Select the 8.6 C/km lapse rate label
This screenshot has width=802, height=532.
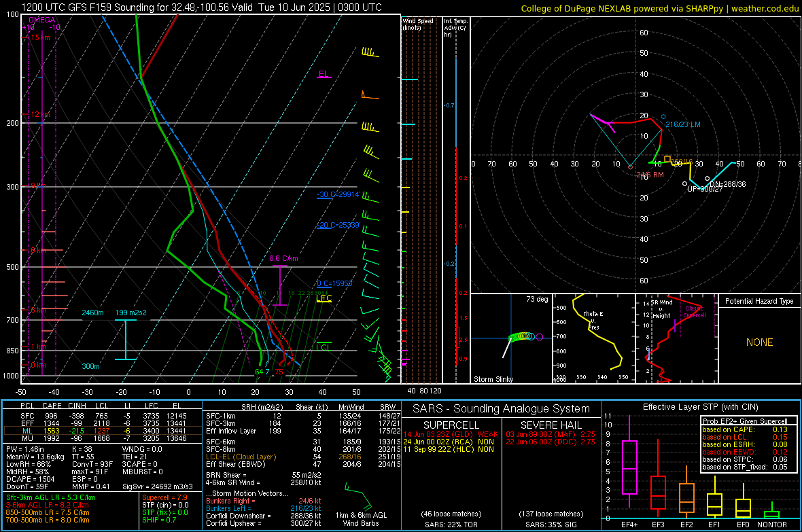[283, 258]
